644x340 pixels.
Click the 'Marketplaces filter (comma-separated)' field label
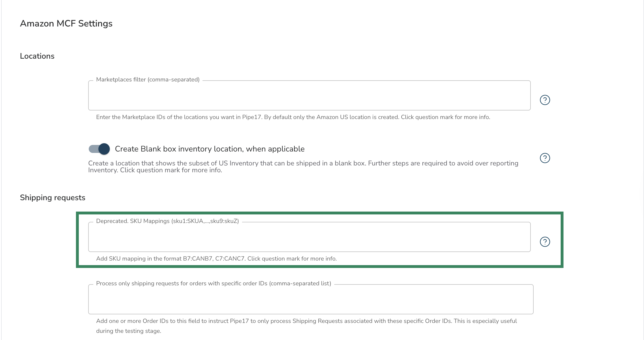click(148, 79)
